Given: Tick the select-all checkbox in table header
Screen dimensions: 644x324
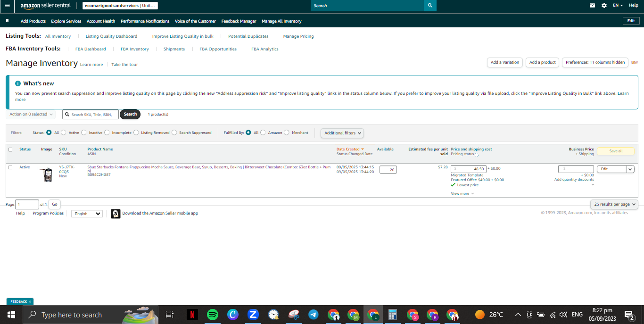Looking at the screenshot, I should [10, 150].
